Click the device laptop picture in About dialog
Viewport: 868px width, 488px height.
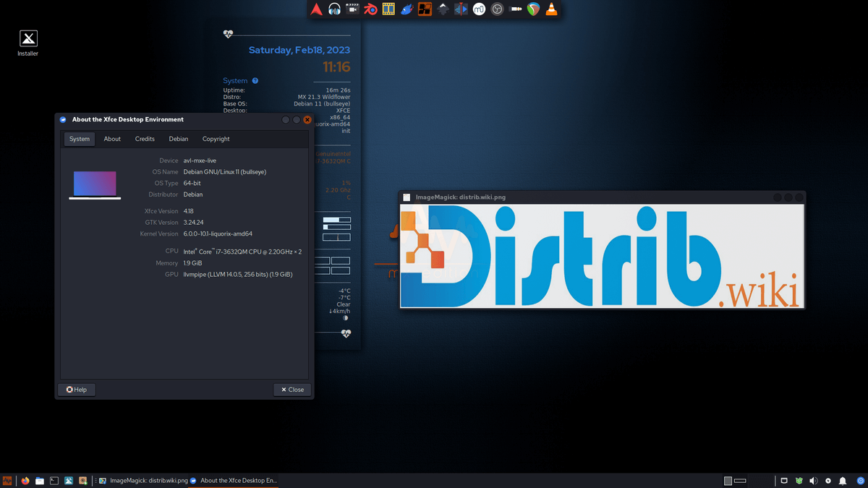tap(95, 185)
